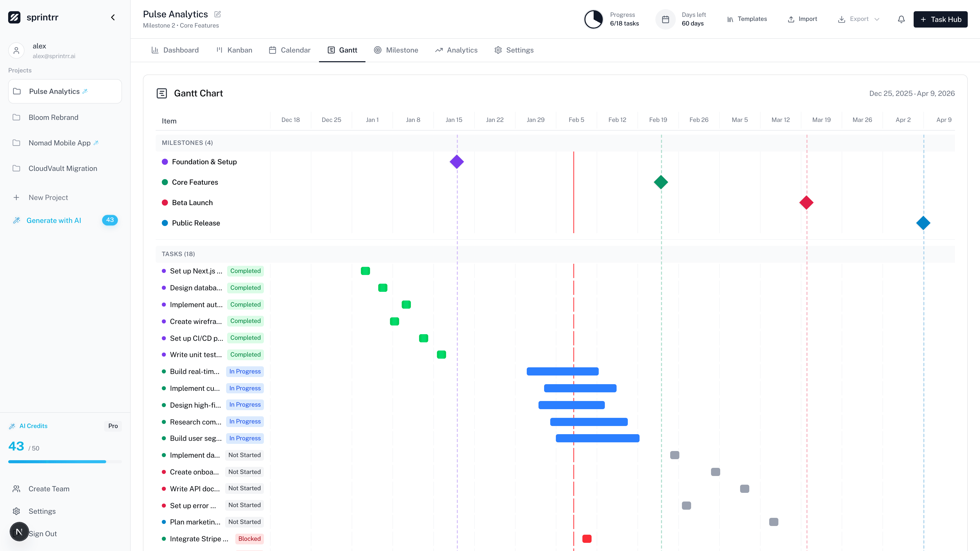This screenshot has height=551, width=980.
Task: Click the AI Credits sparkle icon
Action: [12, 426]
